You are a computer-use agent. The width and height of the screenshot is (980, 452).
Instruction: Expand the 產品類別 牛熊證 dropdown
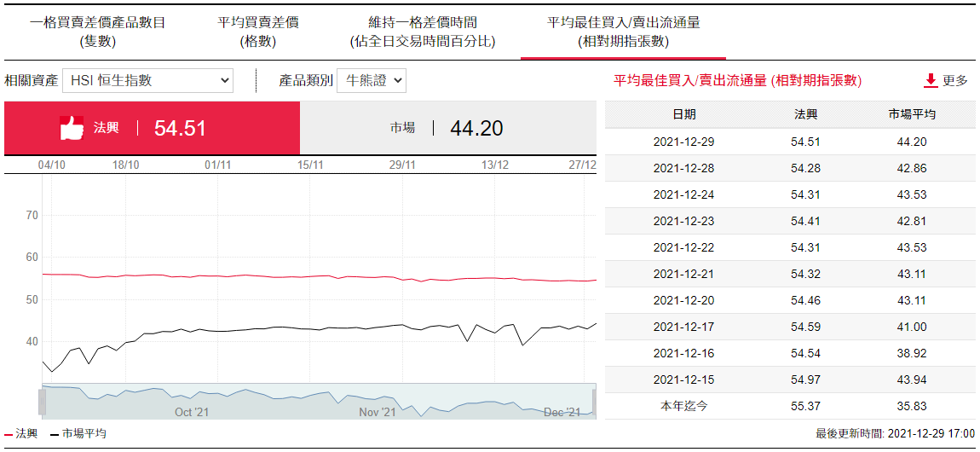pyautogui.click(x=371, y=81)
